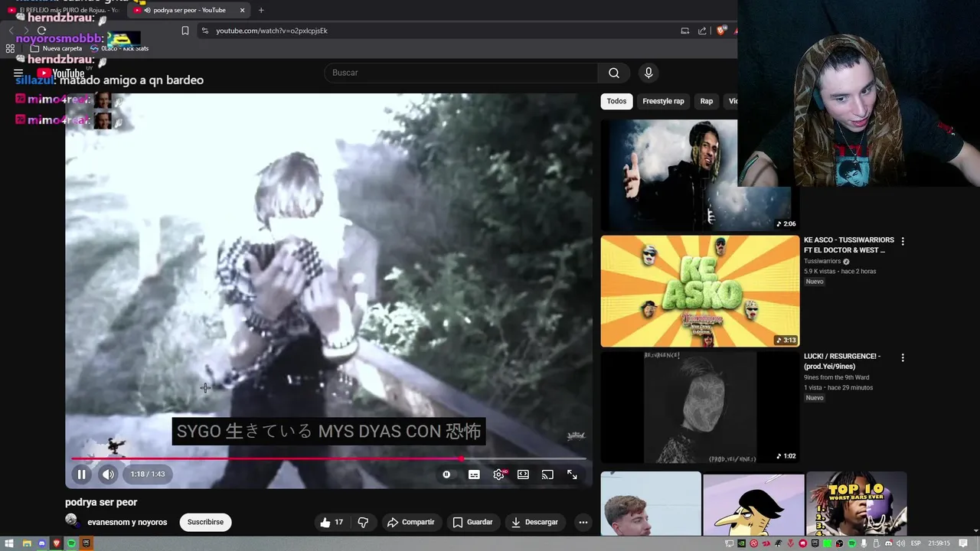The image size is (980, 551).
Task: Click the browser share icon
Action: [702, 31]
